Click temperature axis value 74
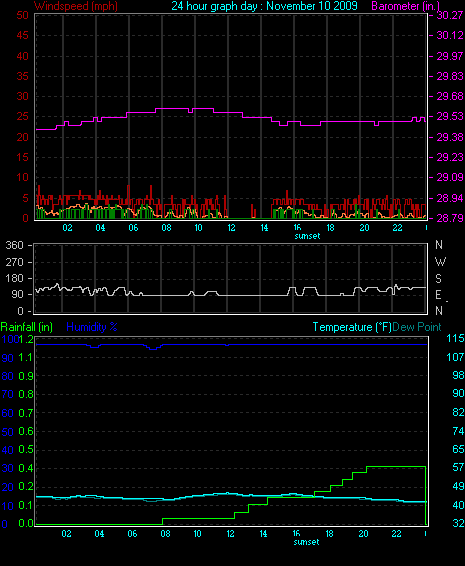465x566 pixels. [458, 431]
